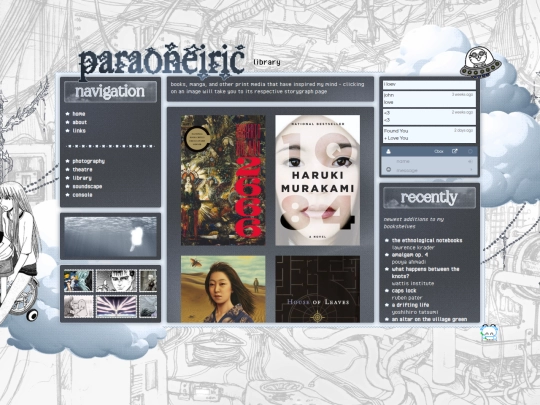Click the Cbox user profile icon
Screen dimensions: 540x405
(x=388, y=152)
